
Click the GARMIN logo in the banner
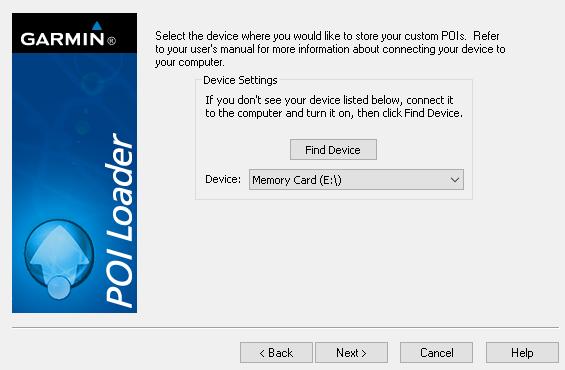point(68,35)
